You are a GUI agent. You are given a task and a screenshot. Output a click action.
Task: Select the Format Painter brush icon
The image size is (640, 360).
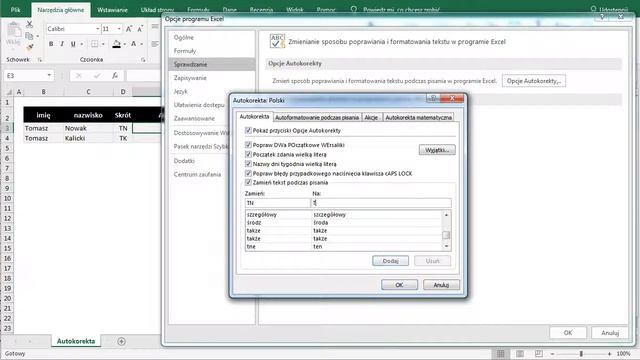[x=29, y=48]
